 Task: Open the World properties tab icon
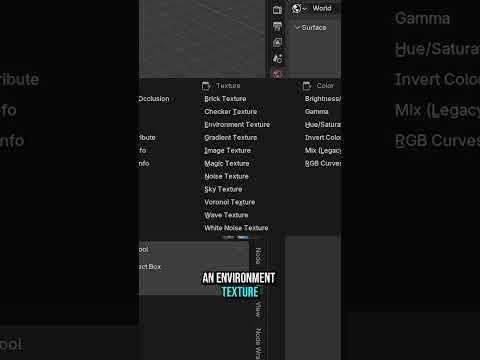pyautogui.click(x=277, y=74)
